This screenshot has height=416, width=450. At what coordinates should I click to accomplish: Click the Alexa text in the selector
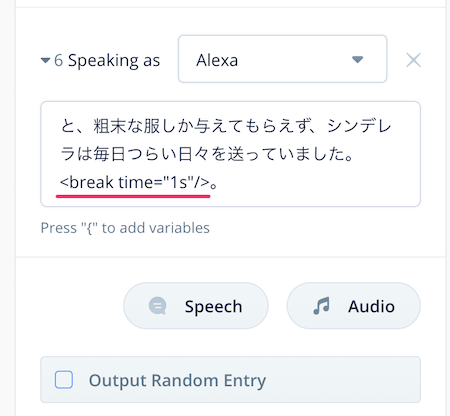(x=217, y=60)
